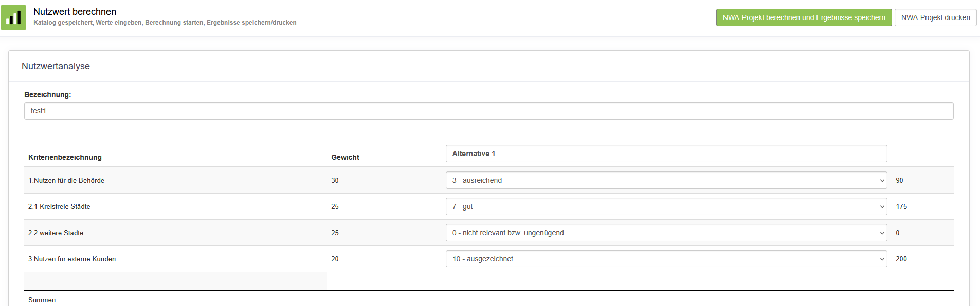Open rating dropdown for Kreisfreie Städte
The width and height of the screenshot is (980, 306).
click(666, 206)
